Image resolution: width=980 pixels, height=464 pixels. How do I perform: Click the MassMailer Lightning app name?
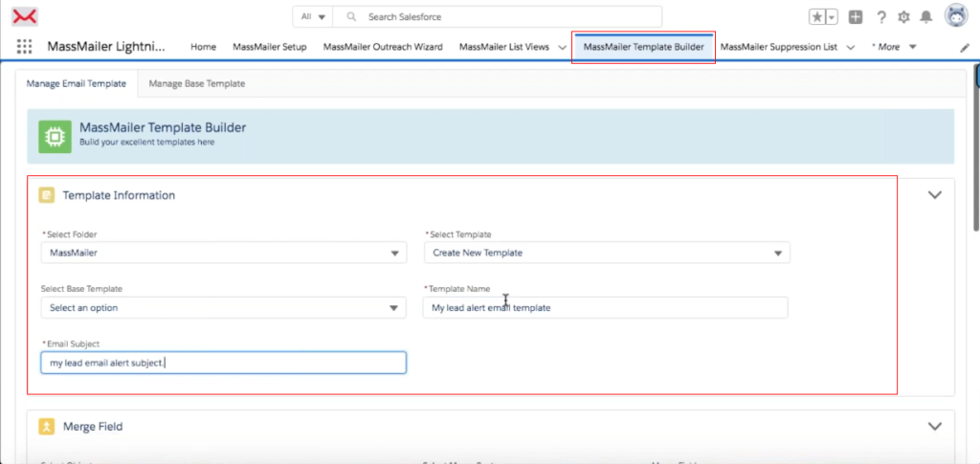[x=107, y=47]
